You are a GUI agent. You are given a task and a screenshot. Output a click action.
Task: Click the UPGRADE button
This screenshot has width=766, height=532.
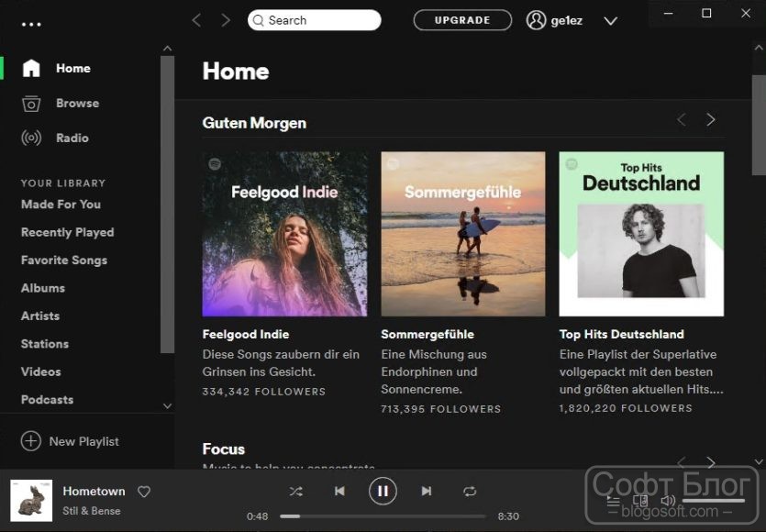click(462, 20)
